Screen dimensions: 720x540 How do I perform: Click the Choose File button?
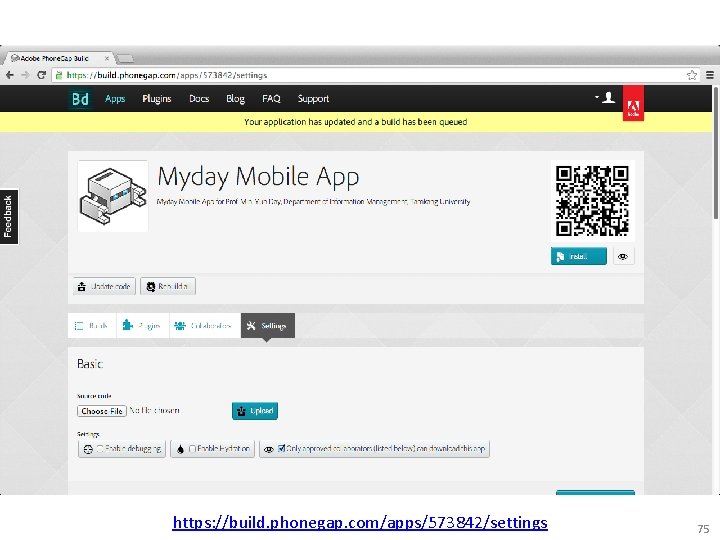(x=101, y=411)
